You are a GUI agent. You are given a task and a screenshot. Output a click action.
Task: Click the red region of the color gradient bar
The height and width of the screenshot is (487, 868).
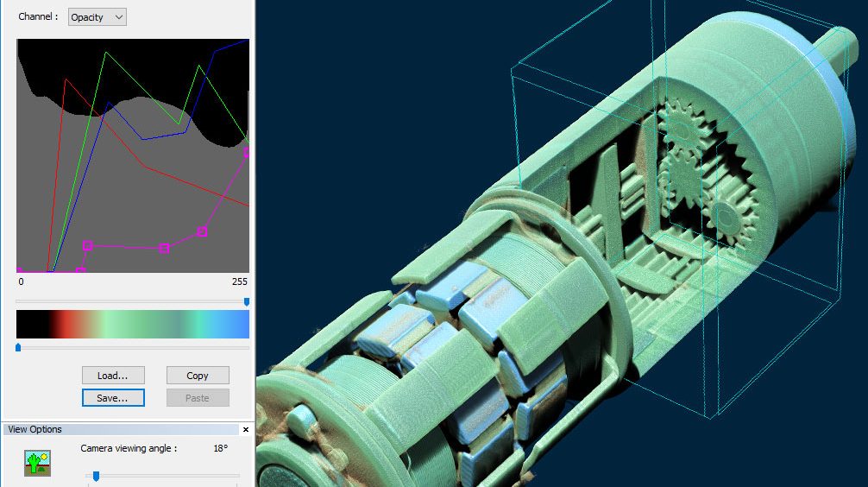pos(62,325)
